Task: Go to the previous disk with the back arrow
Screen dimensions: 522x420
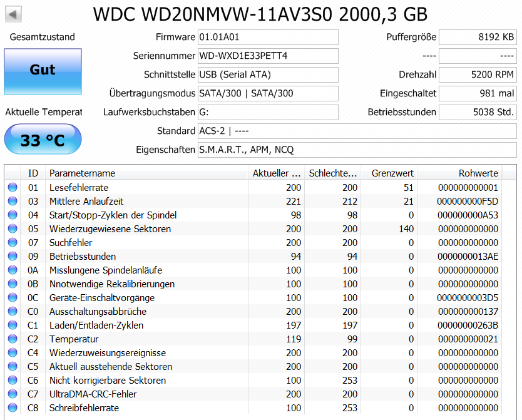Action: pyautogui.click(x=13, y=14)
